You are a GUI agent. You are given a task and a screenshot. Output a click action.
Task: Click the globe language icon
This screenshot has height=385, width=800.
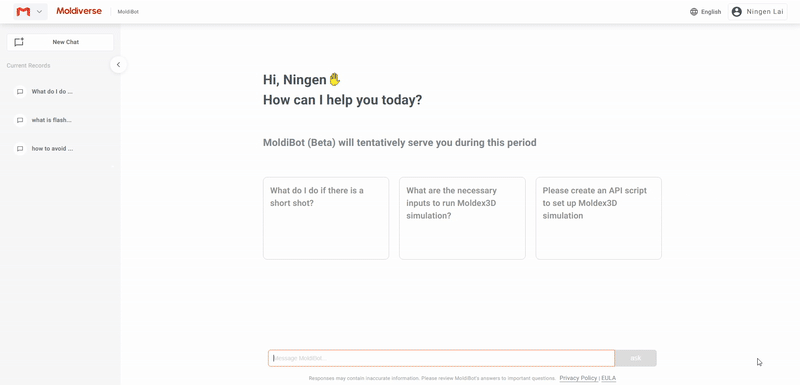point(694,12)
